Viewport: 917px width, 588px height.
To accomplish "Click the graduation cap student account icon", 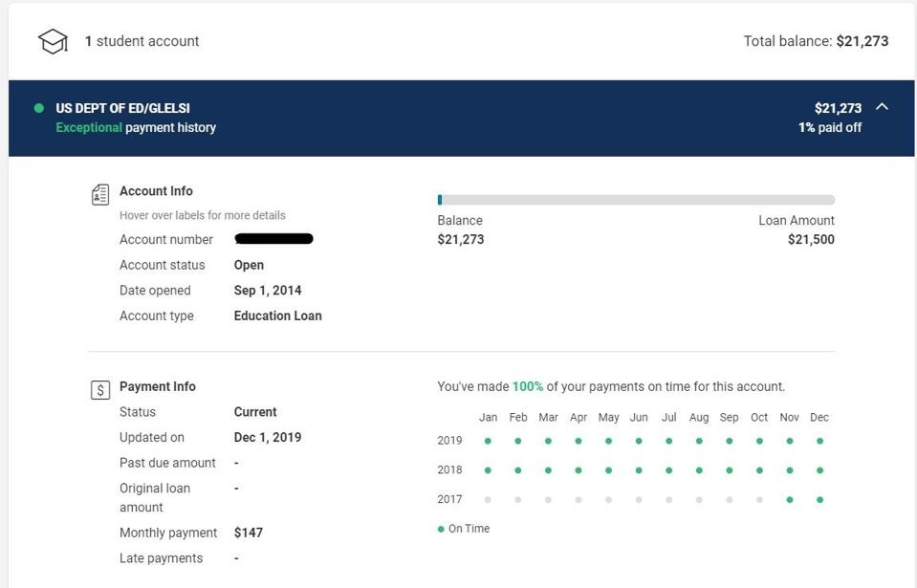I will pyautogui.click(x=53, y=41).
